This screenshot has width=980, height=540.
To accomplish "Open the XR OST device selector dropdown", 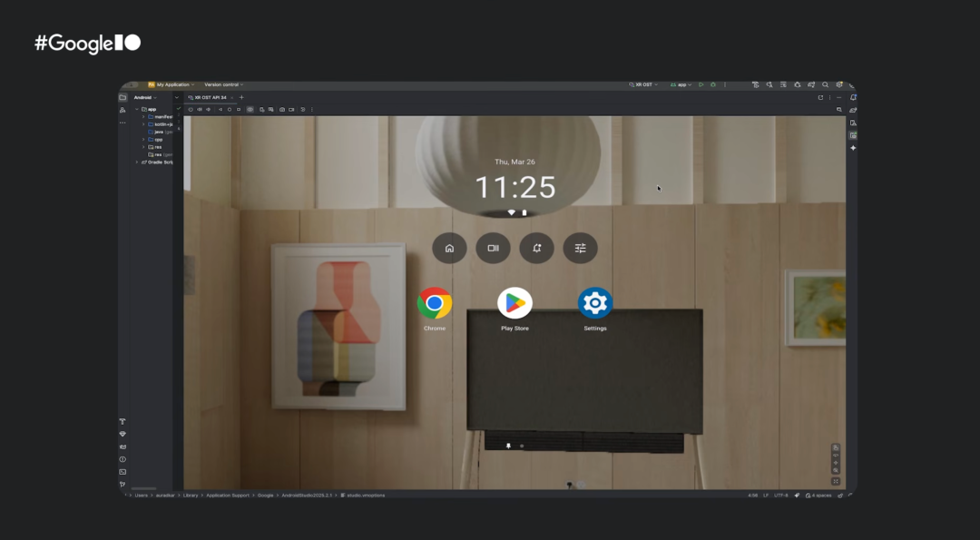I will (643, 84).
